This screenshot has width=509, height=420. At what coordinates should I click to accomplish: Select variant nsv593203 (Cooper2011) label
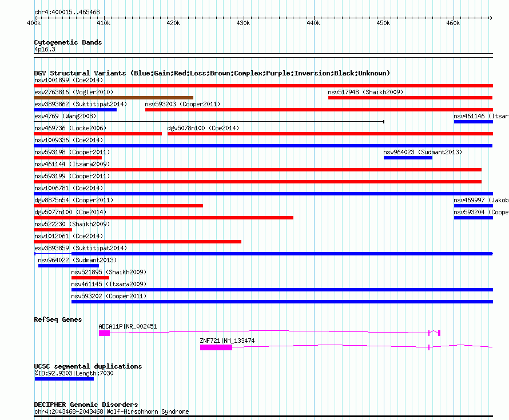tap(183, 104)
